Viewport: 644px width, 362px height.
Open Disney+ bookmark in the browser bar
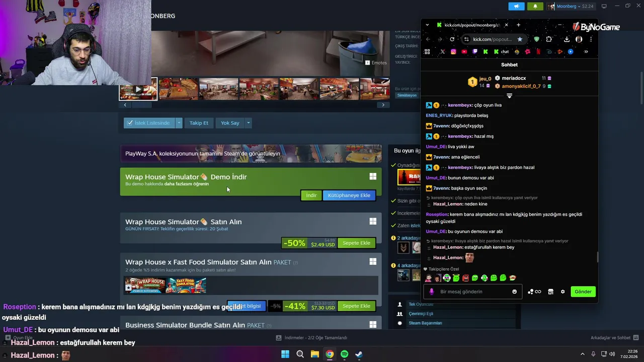[x=549, y=51]
